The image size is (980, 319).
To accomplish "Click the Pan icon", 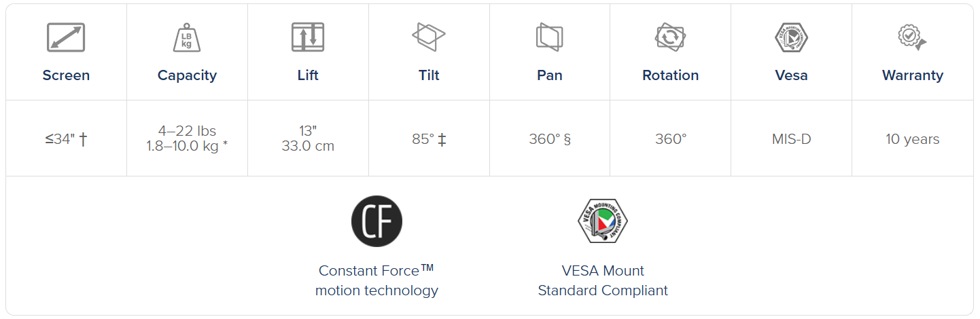I will pyautogui.click(x=549, y=37).
